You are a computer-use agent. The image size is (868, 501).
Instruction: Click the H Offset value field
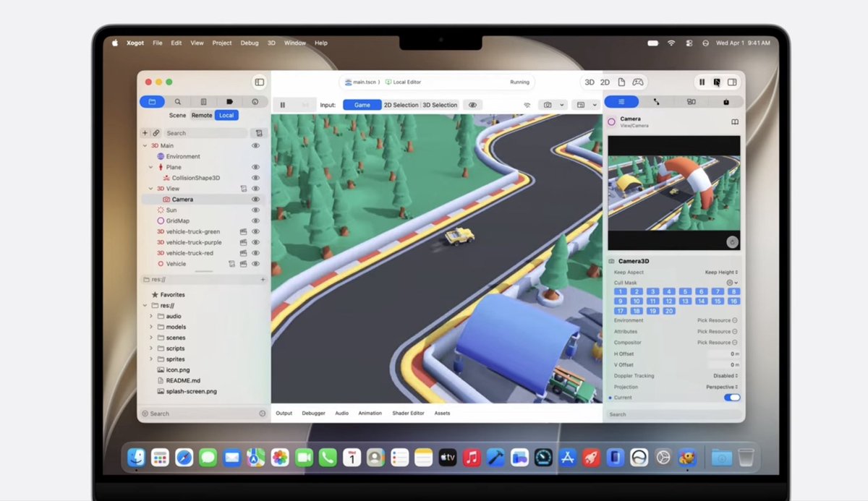click(x=723, y=354)
